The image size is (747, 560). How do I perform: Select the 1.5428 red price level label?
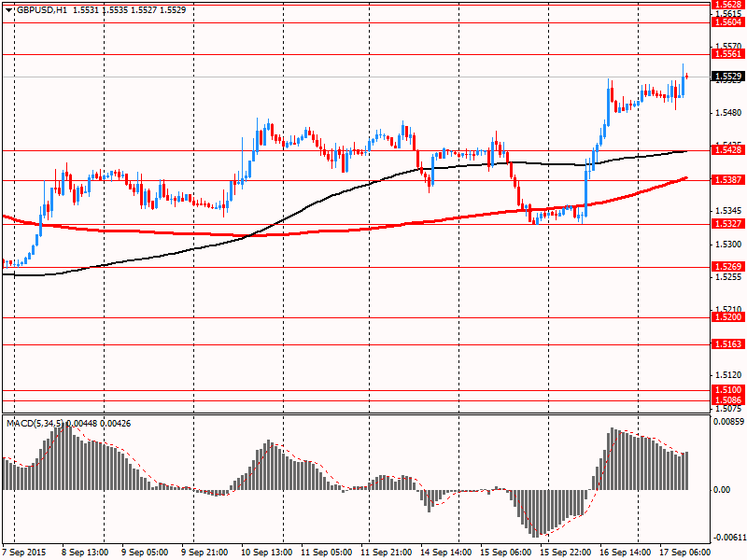727,150
